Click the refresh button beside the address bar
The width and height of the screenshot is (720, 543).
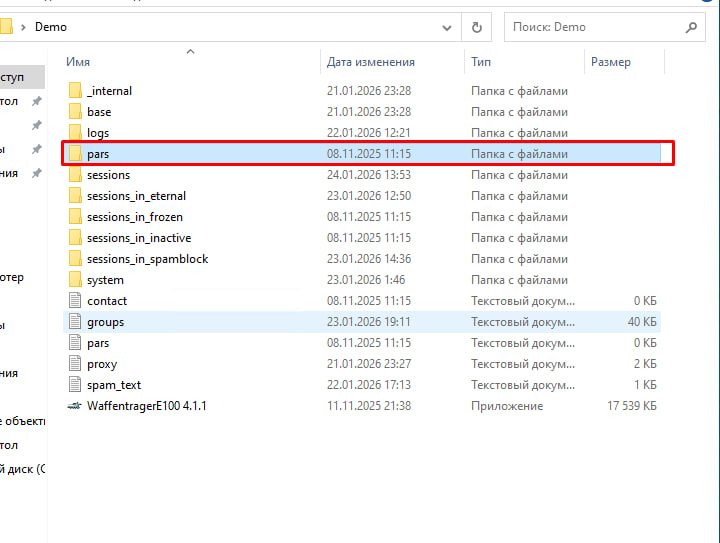pyautogui.click(x=477, y=27)
